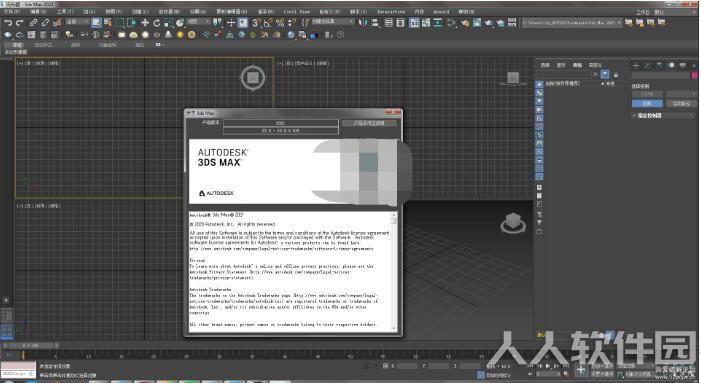
Task: Click the Align tool icon
Action: click(375, 23)
